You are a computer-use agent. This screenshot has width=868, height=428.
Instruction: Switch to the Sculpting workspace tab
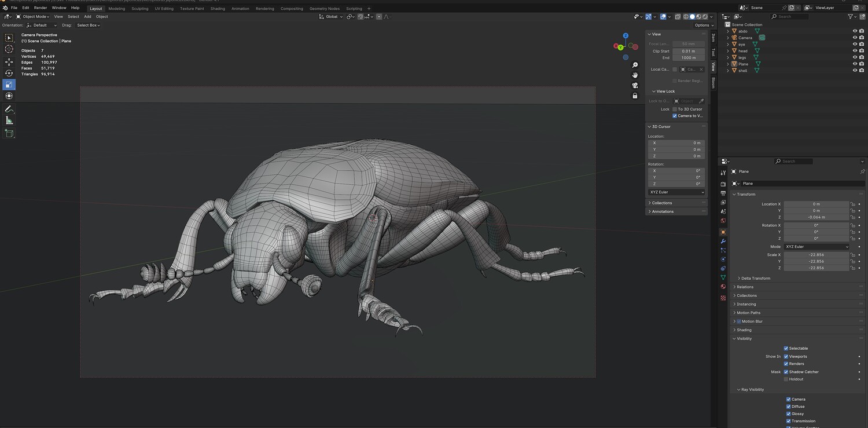139,9
